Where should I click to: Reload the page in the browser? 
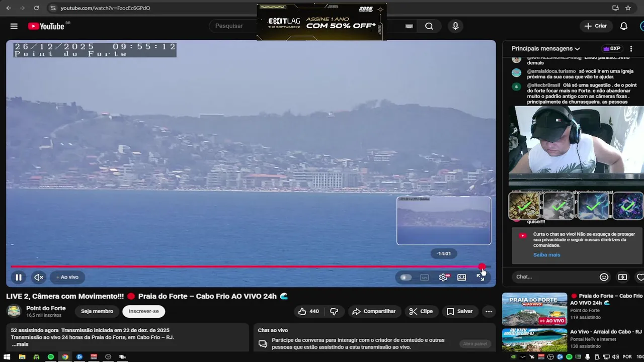36,8
